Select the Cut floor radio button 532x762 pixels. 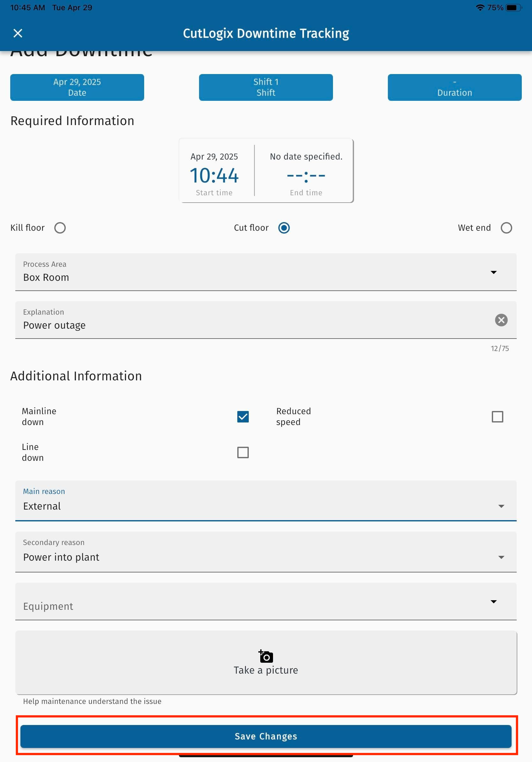284,228
